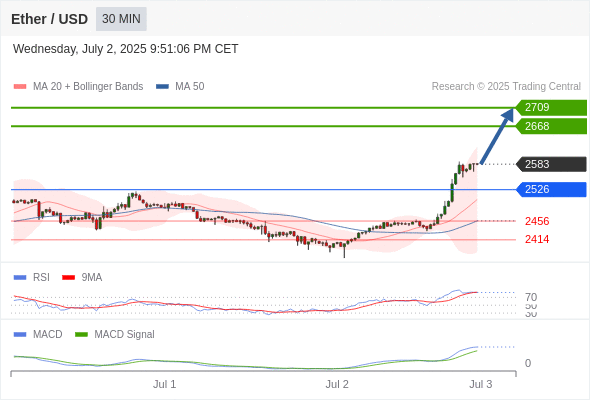Screen dimensions: 590x400
Task: Click the blue MACD legend swatch
Action: click(x=20, y=335)
